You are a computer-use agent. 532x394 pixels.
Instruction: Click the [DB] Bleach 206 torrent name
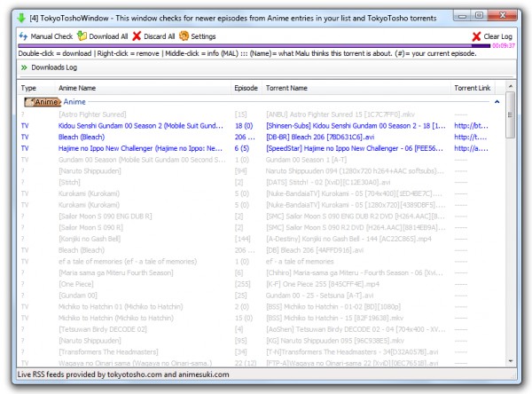315,250
